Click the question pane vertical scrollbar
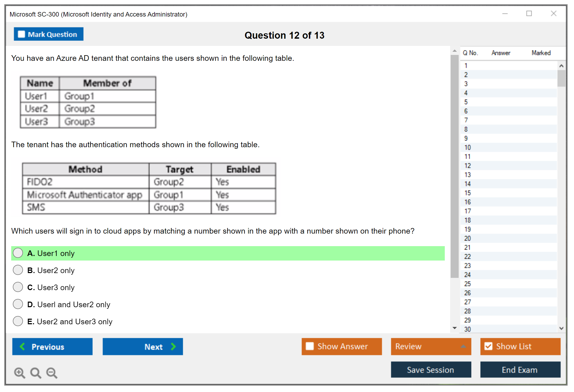The width and height of the screenshot is (574, 392). tap(454, 165)
